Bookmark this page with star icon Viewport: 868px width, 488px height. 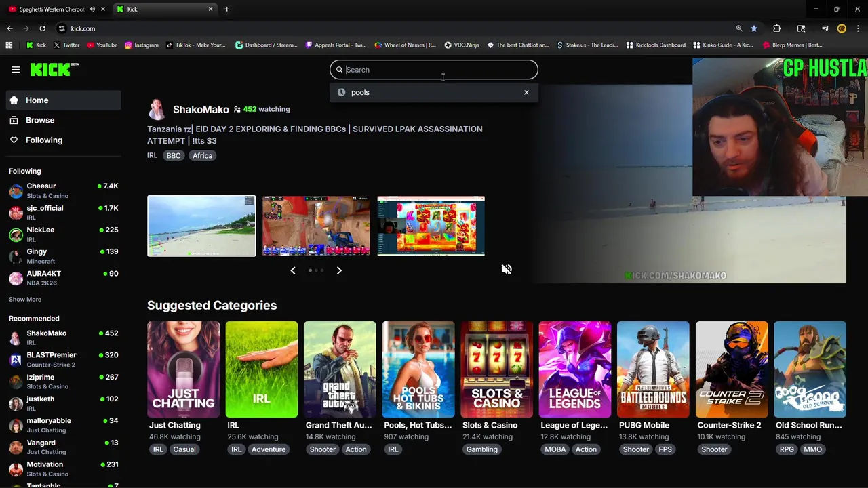click(x=754, y=28)
